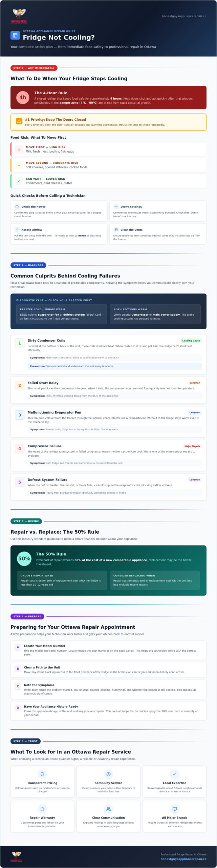This screenshot has height=868, width=217.
Task: Open honestguysappliancerepair.ca link in header
Action: (x=184, y=16)
